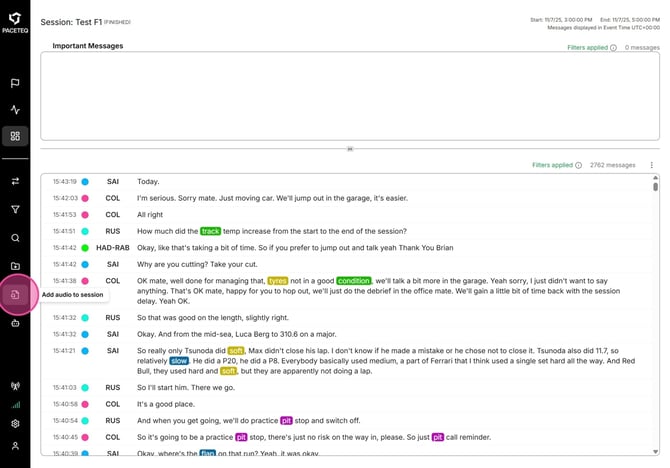
Task: Click the scroll down arrow of message list
Action: (655, 451)
